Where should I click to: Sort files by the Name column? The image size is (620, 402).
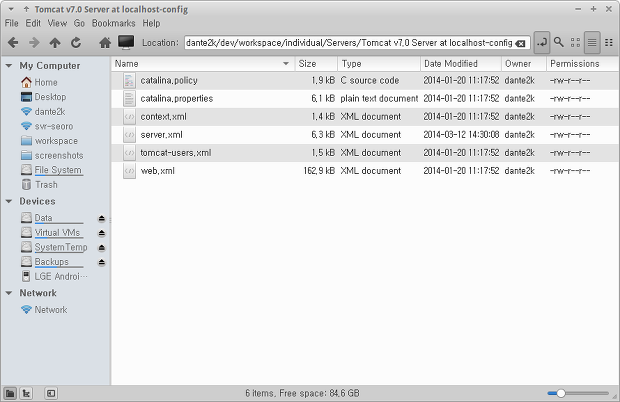[203, 64]
